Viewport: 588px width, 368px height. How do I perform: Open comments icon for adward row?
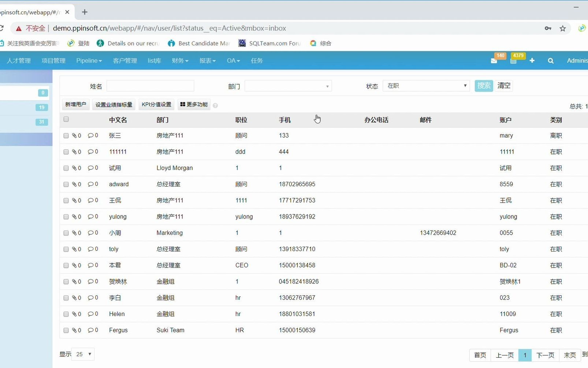[90, 184]
